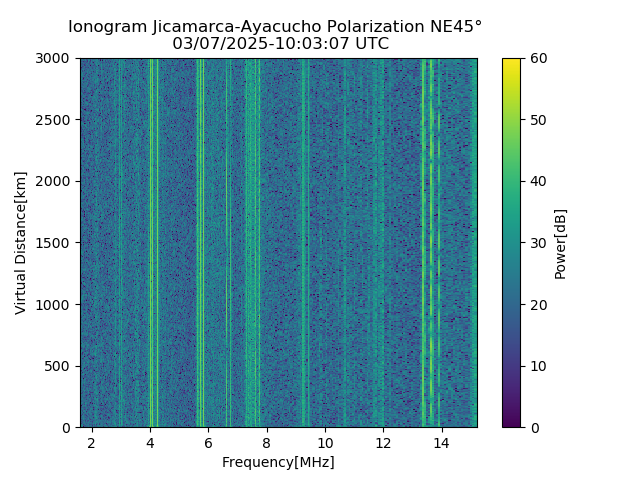Click the dark purple bottom of the colorbar
The height and width of the screenshot is (480, 640).
(511, 423)
